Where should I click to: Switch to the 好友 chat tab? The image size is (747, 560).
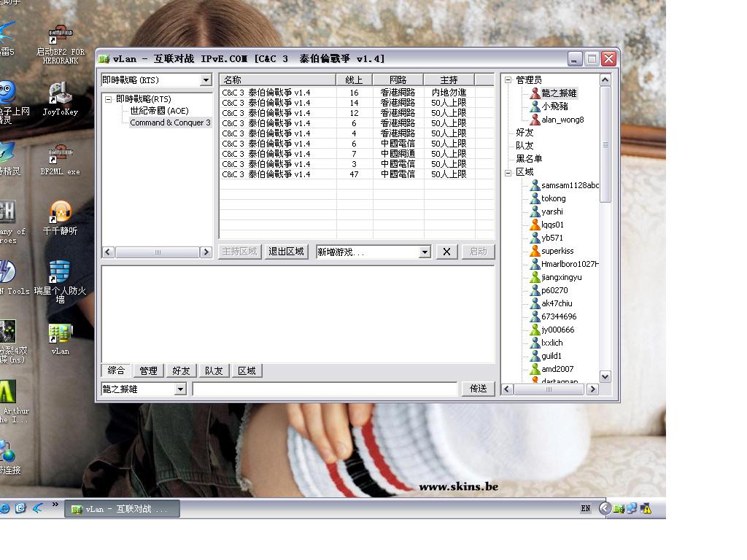181,371
